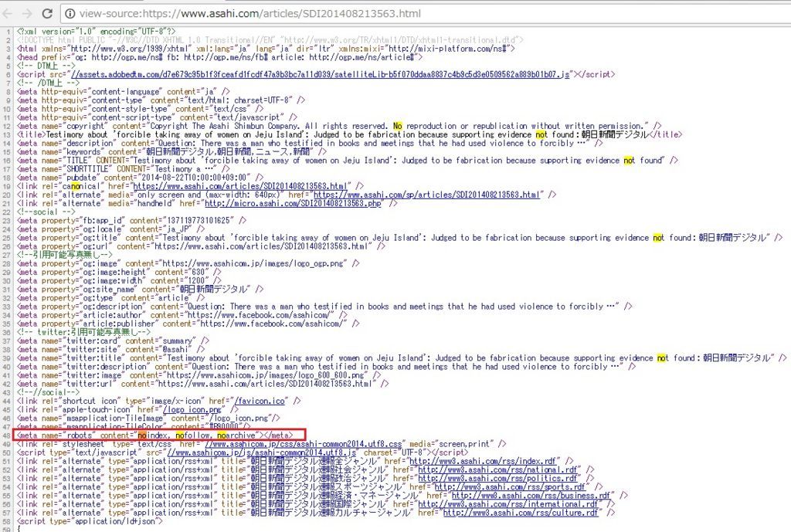The width and height of the screenshot is (791, 532).
Task: Open the /logo_icon.png apple-touch-icon link
Action: [x=192, y=409]
